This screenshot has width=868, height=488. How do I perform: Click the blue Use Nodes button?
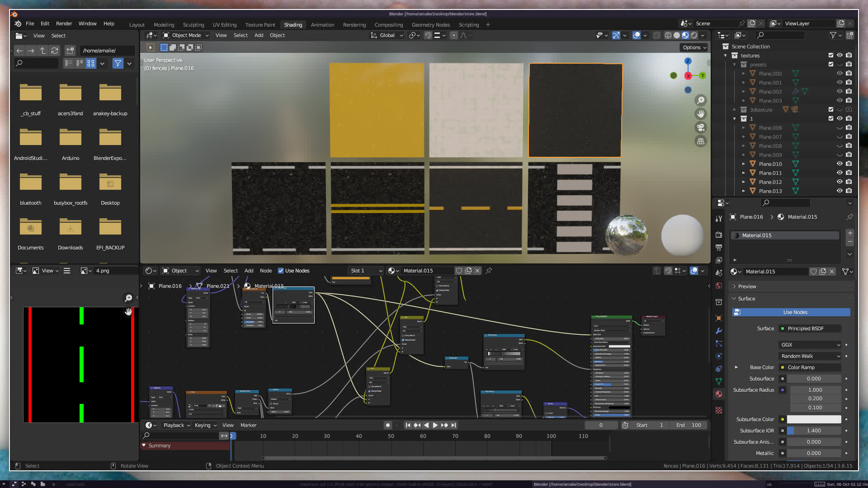click(x=795, y=312)
